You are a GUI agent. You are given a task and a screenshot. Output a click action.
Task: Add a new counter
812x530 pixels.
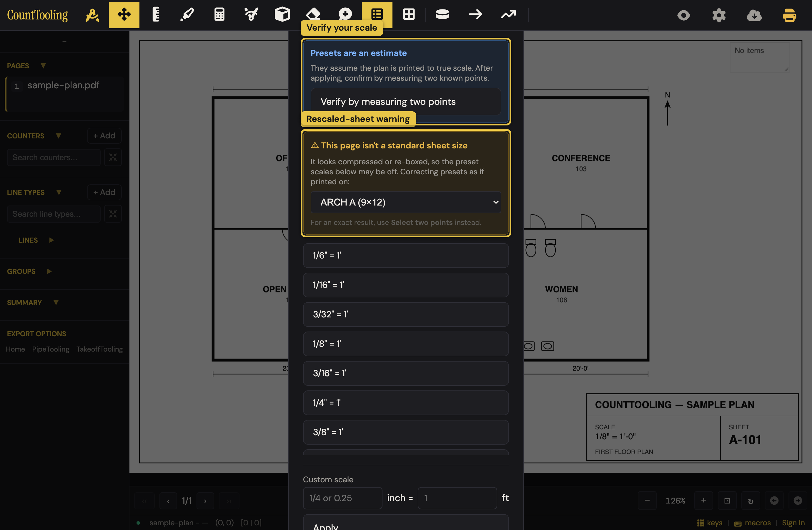104,136
